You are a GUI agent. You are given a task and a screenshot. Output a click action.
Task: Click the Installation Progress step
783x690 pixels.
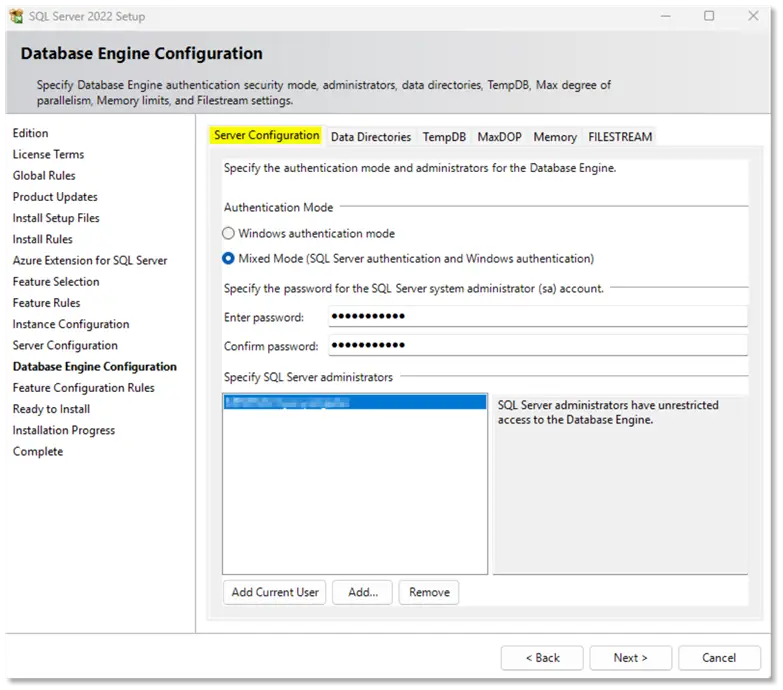(64, 430)
